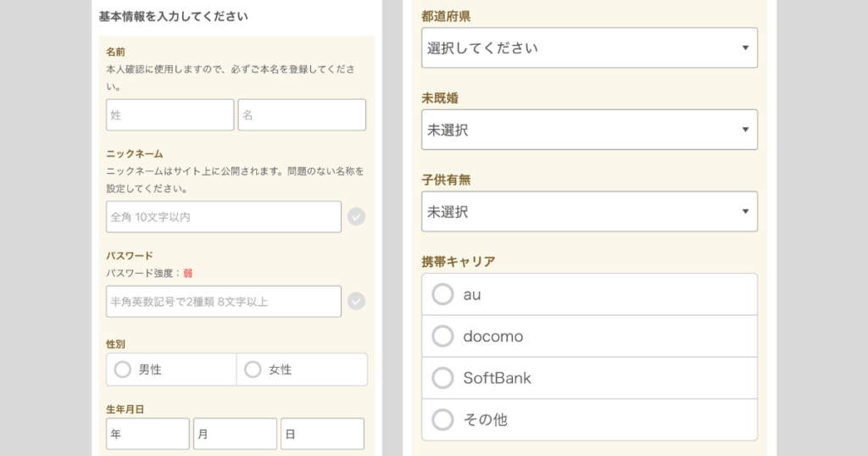This screenshot has height=456, width=868.
Task: Click the 姓 last name field
Action: coord(170,115)
